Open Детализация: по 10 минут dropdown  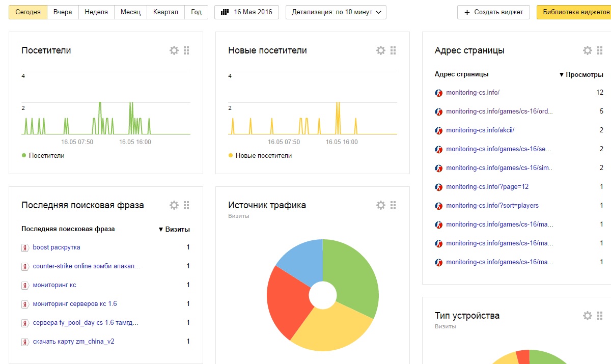click(x=336, y=12)
